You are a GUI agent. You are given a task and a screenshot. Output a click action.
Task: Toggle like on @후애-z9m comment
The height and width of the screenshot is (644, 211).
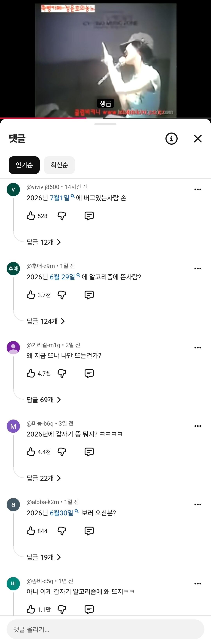pyautogui.click(x=31, y=295)
